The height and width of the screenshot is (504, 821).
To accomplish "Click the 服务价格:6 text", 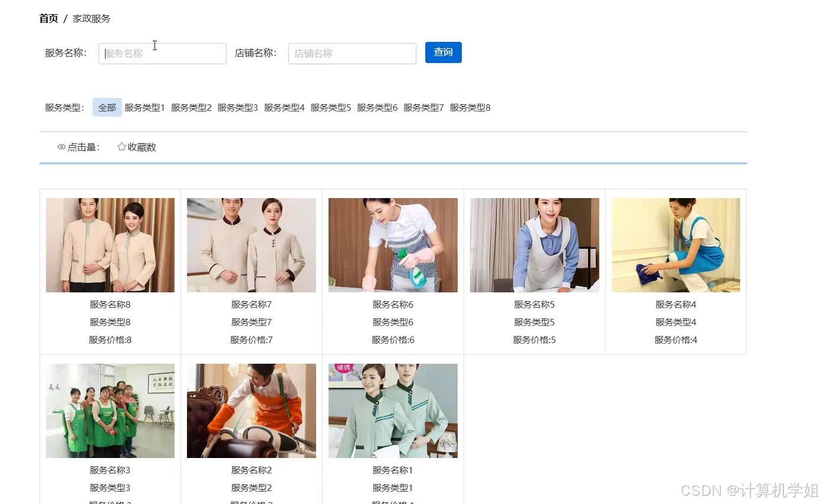I will pyautogui.click(x=393, y=340).
